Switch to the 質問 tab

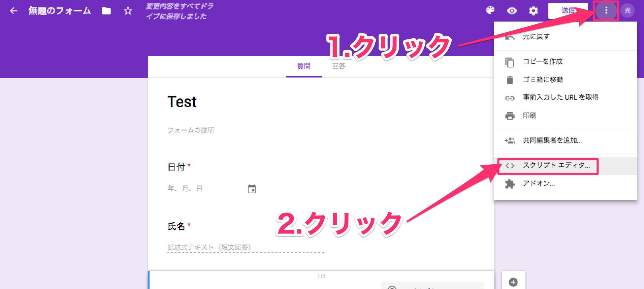(304, 66)
